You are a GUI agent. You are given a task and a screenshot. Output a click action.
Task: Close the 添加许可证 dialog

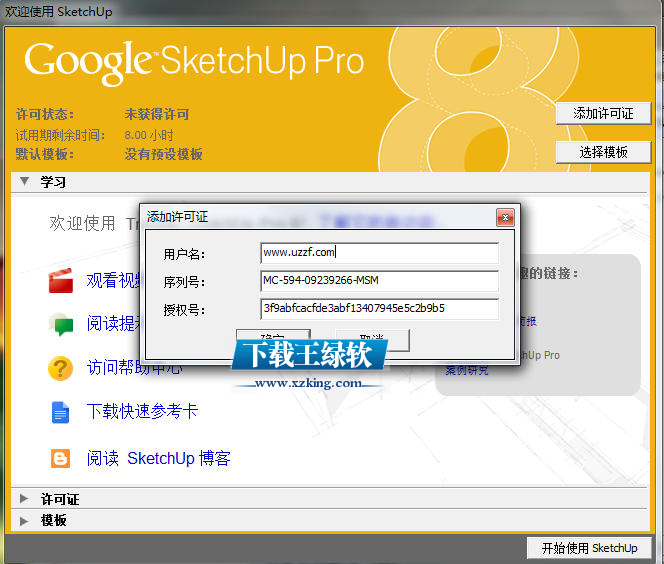point(505,218)
